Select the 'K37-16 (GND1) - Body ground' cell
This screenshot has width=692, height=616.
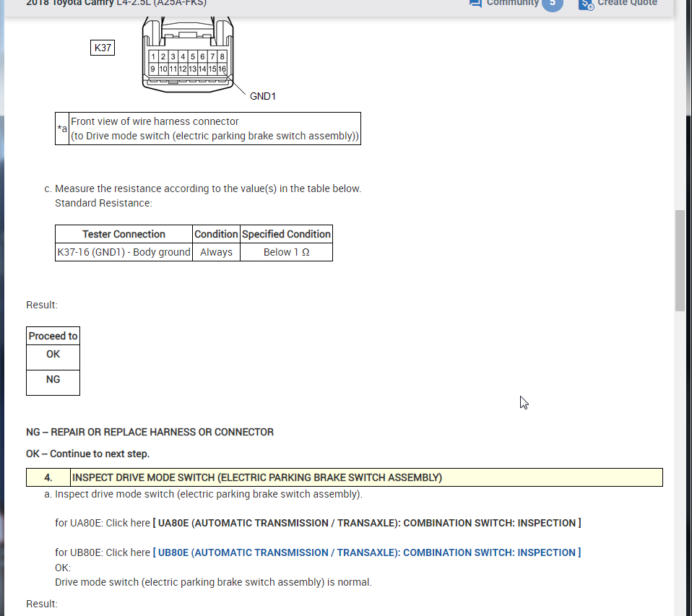[x=124, y=252]
